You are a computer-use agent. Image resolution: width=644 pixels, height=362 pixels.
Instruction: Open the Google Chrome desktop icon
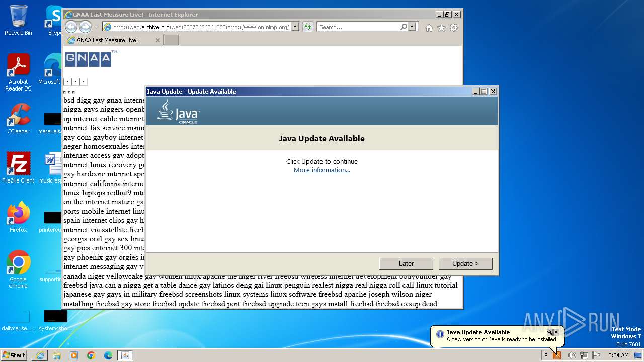pyautogui.click(x=18, y=269)
